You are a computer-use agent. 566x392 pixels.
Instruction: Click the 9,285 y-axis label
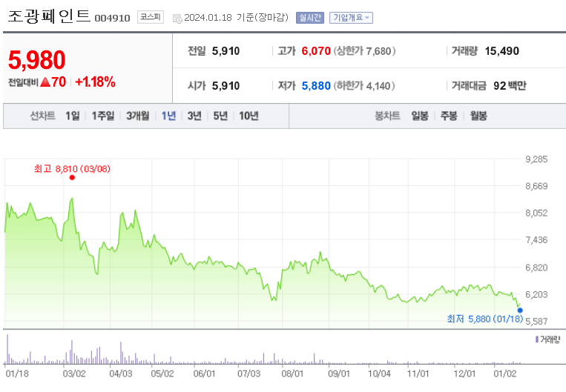pos(536,159)
